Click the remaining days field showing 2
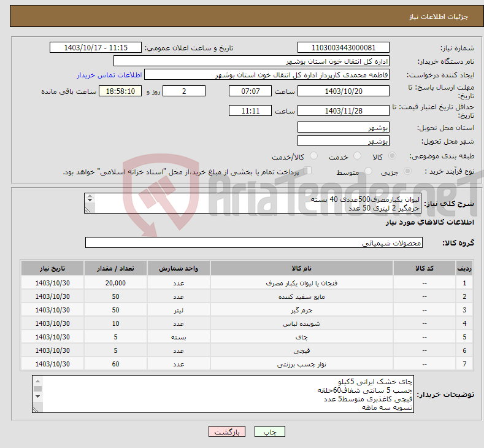 coord(184,91)
